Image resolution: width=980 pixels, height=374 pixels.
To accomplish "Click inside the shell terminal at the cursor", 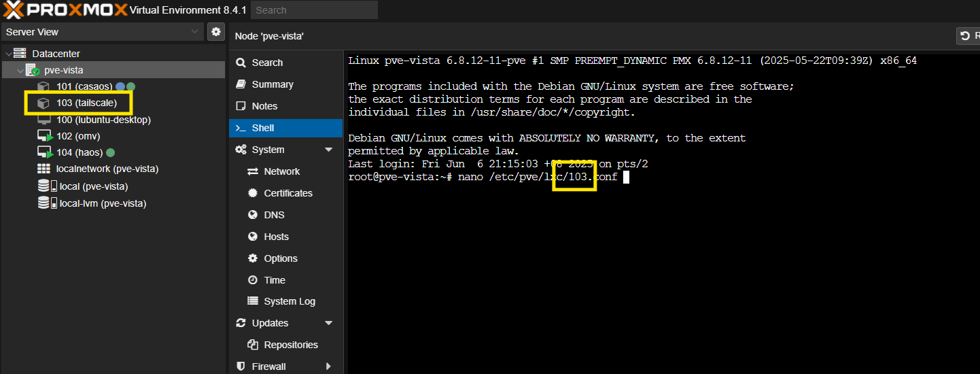I will (x=626, y=177).
